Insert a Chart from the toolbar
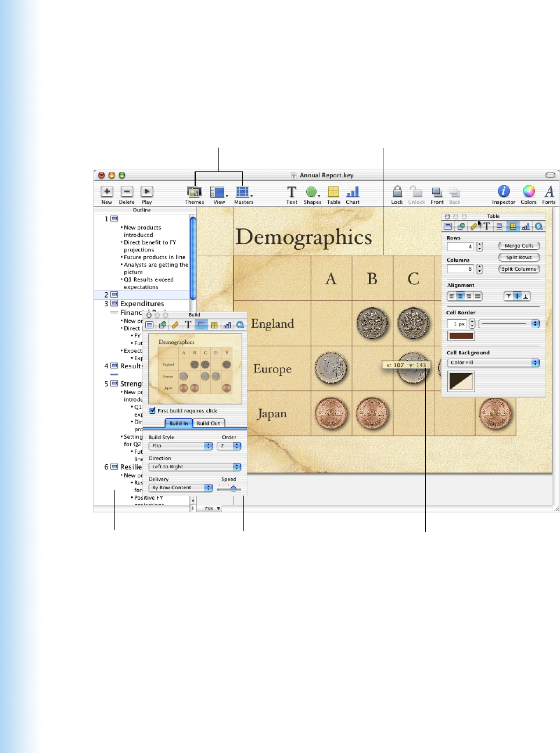 tap(353, 193)
